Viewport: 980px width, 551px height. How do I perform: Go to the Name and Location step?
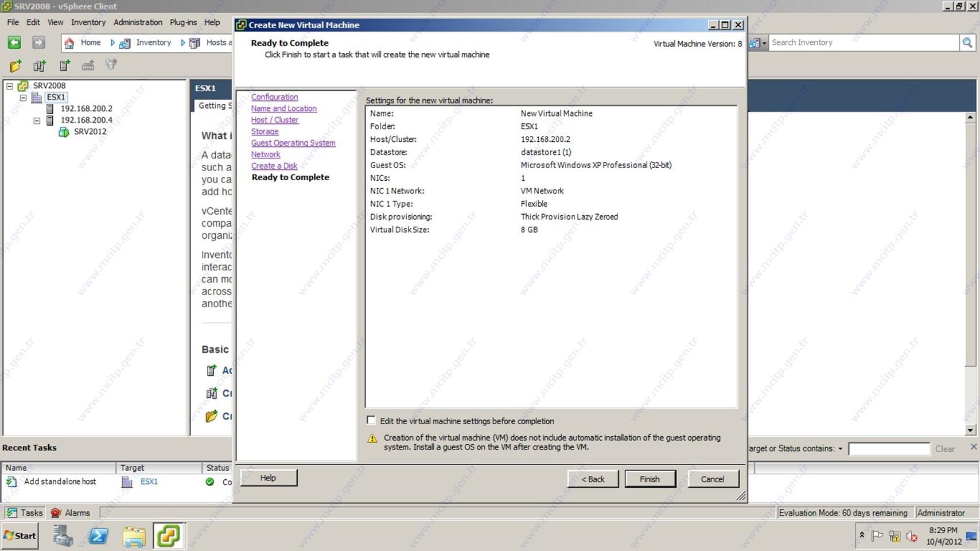(283, 108)
